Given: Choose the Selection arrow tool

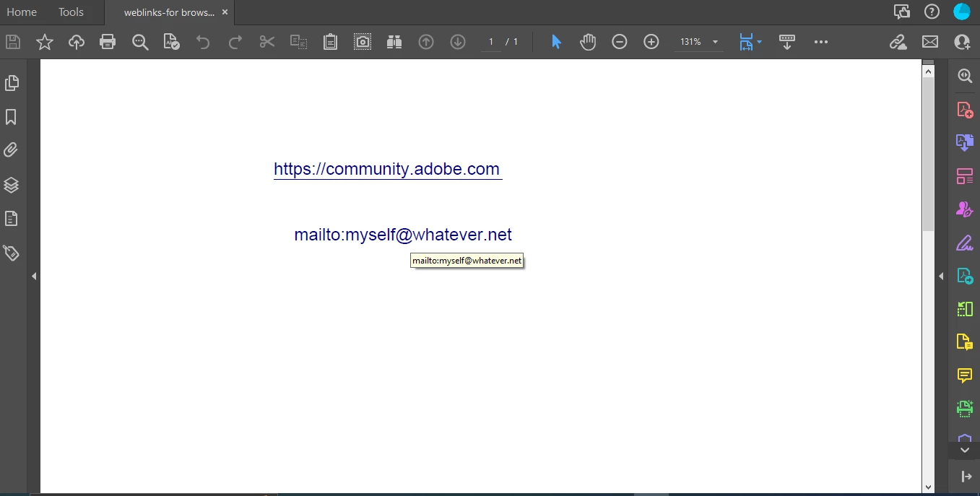Looking at the screenshot, I should pyautogui.click(x=556, y=42).
